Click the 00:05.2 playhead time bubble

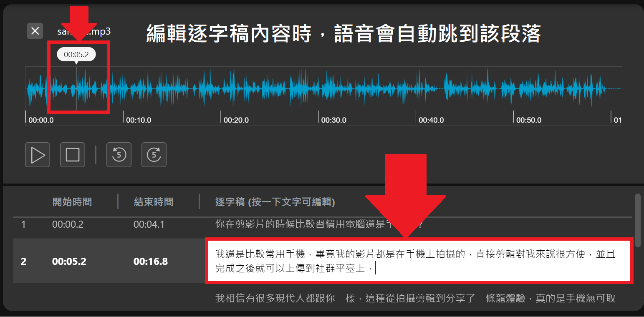pyautogui.click(x=76, y=54)
